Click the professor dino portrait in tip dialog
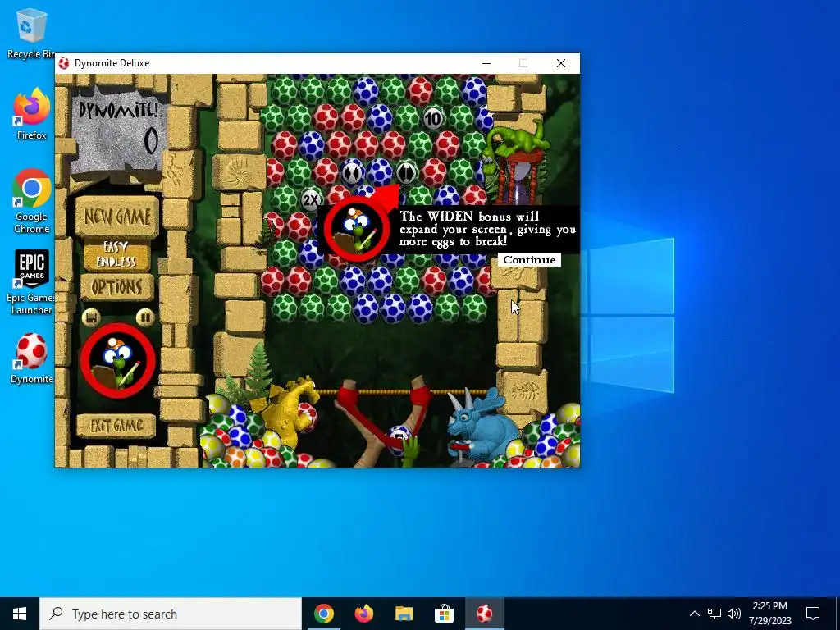 (x=356, y=229)
